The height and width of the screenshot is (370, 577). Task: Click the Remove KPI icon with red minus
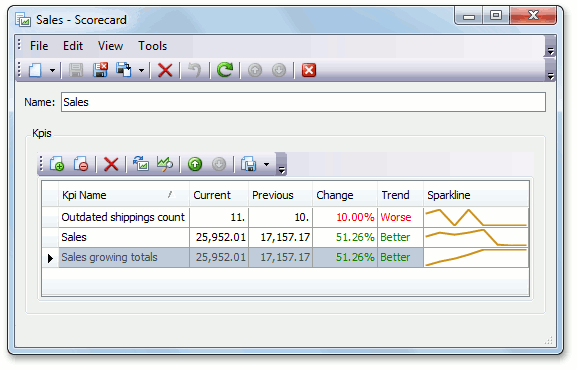[81, 164]
